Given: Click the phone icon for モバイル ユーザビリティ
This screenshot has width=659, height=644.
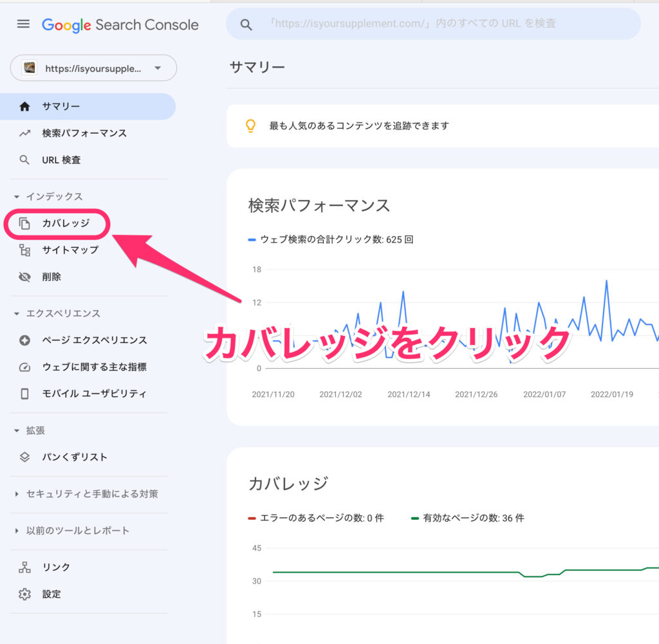Looking at the screenshot, I should coord(25,394).
